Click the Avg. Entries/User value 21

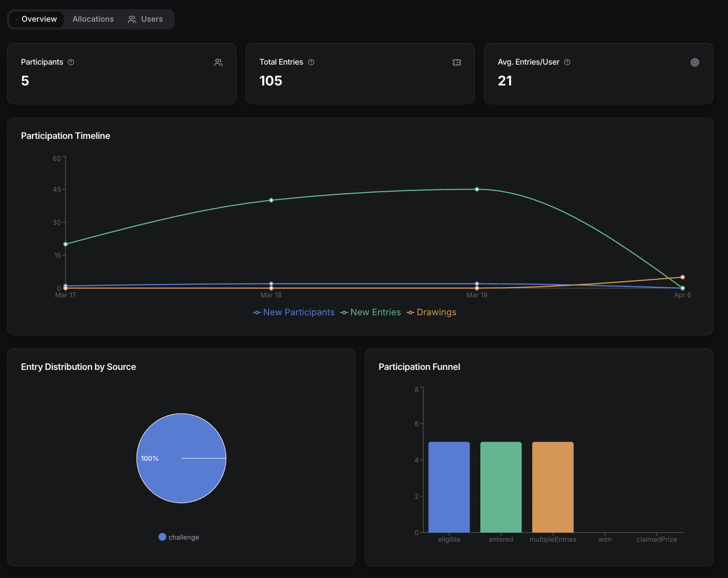[x=505, y=81]
